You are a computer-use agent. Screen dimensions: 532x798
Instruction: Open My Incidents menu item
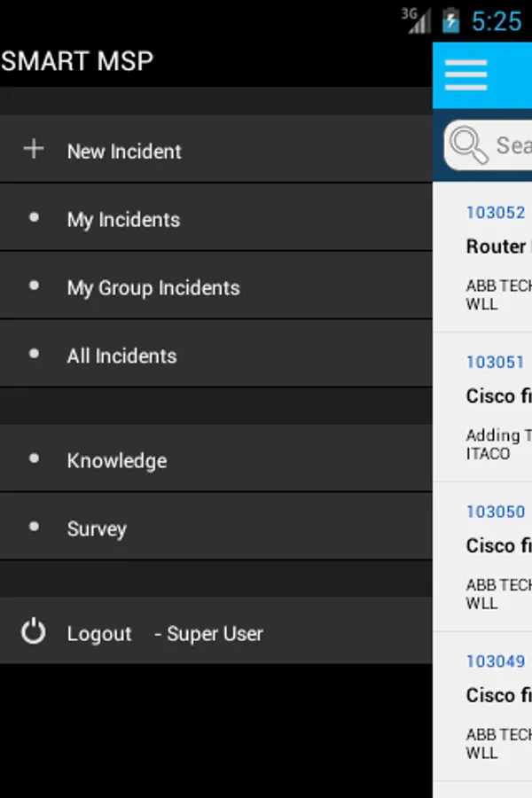pyautogui.click(x=123, y=220)
